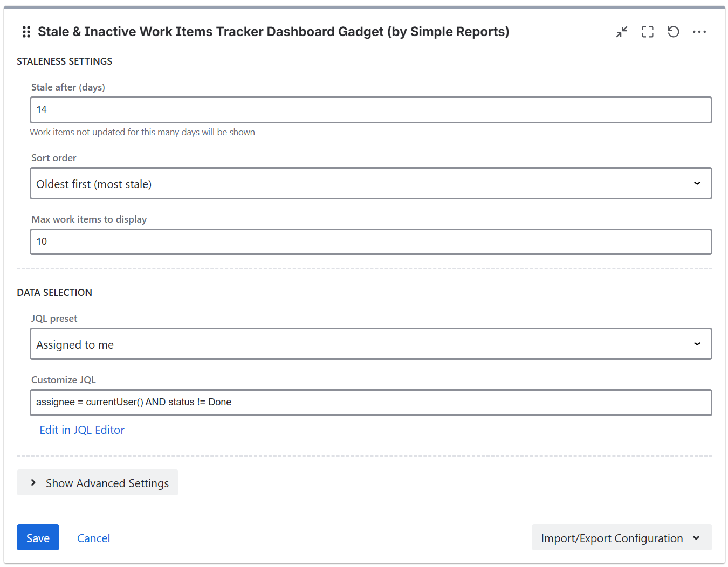
Task: Open the three-dot more actions menu
Action: [699, 32]
